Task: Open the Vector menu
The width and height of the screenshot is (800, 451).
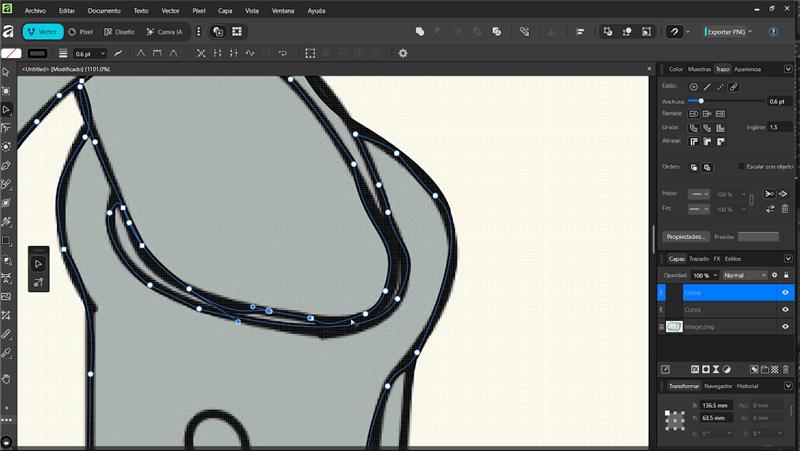Action: pyautogui.click(x=170, y=10)
